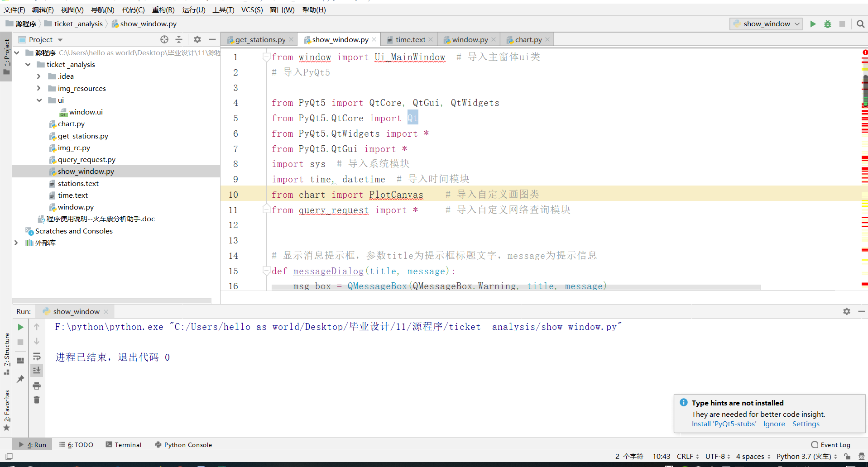This screenshot has width=868, height=467.
Task: Open the Favorites side tool window
Action: click(x=6, y=410)
